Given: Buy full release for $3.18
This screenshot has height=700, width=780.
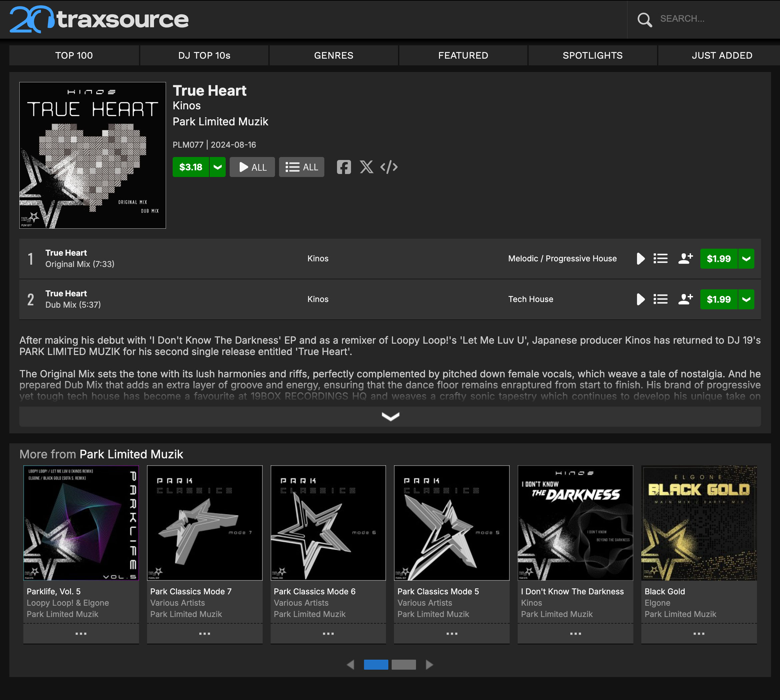Looking at the screenshot, I should (x=191, y=167).
